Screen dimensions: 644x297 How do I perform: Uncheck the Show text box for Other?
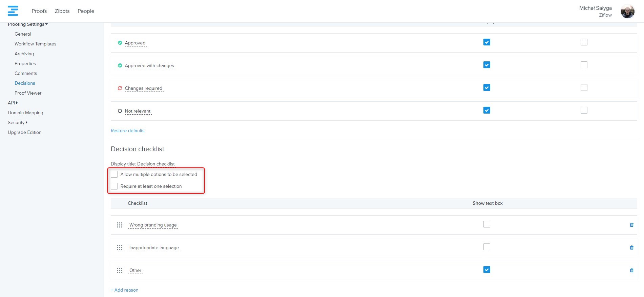(x=486, y=270)
